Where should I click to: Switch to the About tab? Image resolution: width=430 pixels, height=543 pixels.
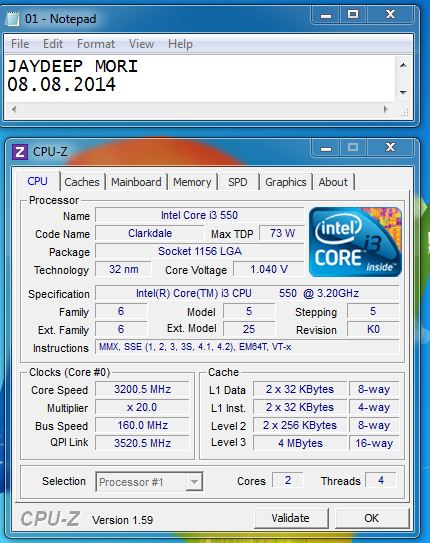[333, 182]
